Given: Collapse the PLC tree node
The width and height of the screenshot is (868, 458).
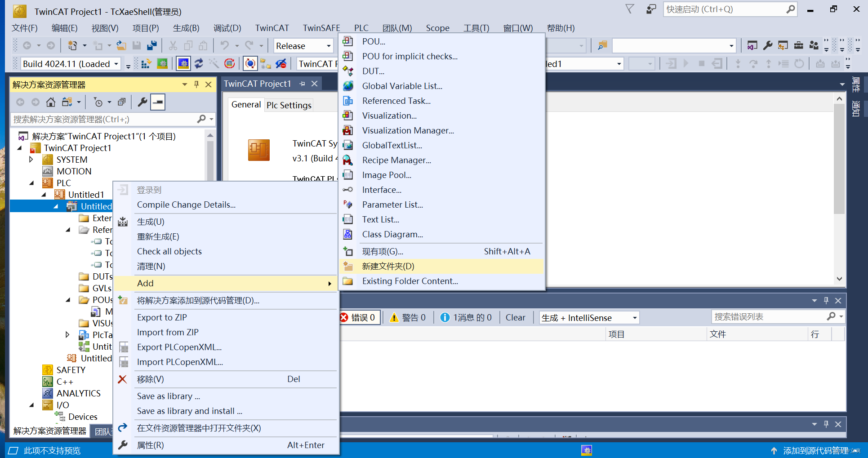Looking at the screenshot, I should click(x=31, y=183).
